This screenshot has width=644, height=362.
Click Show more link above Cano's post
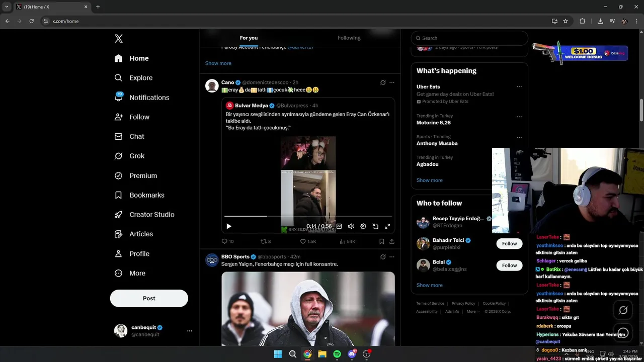coord(218,63)
